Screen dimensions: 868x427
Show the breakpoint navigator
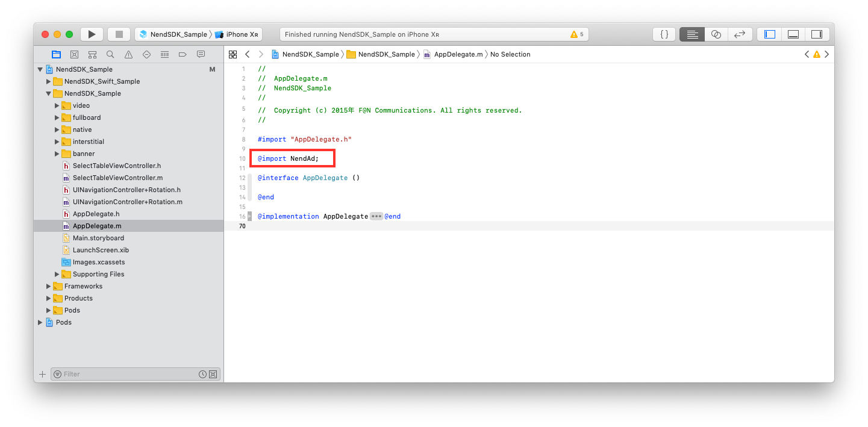pos(183,54)
